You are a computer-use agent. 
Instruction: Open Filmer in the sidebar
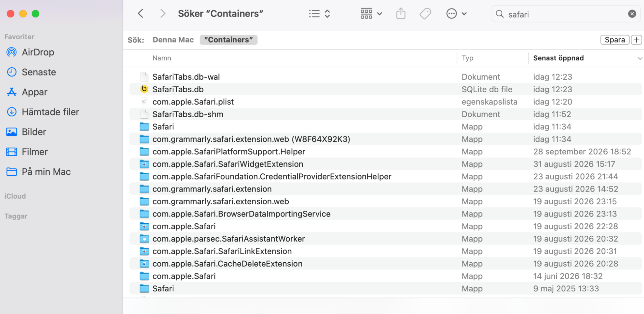pyautogui.click(x=35, y=152)
